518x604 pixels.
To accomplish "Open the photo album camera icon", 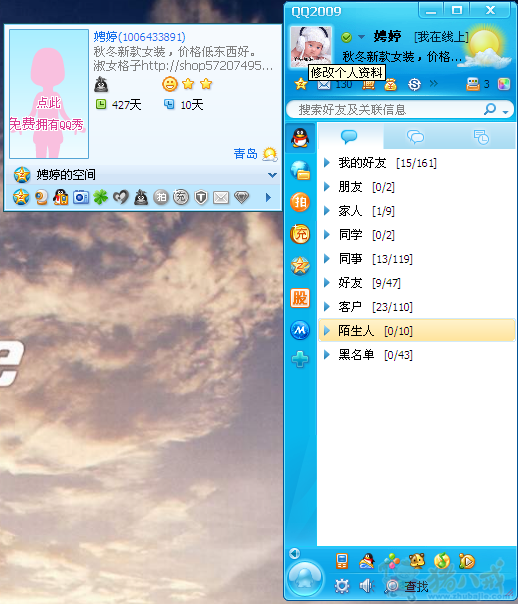I will [x=81, y=197].
